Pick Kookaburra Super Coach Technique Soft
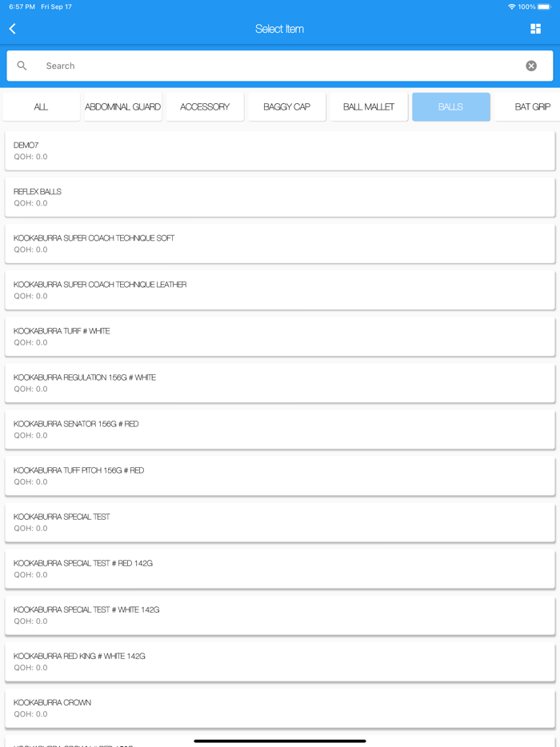Viewport: 560px width, 747px height. 280,243
